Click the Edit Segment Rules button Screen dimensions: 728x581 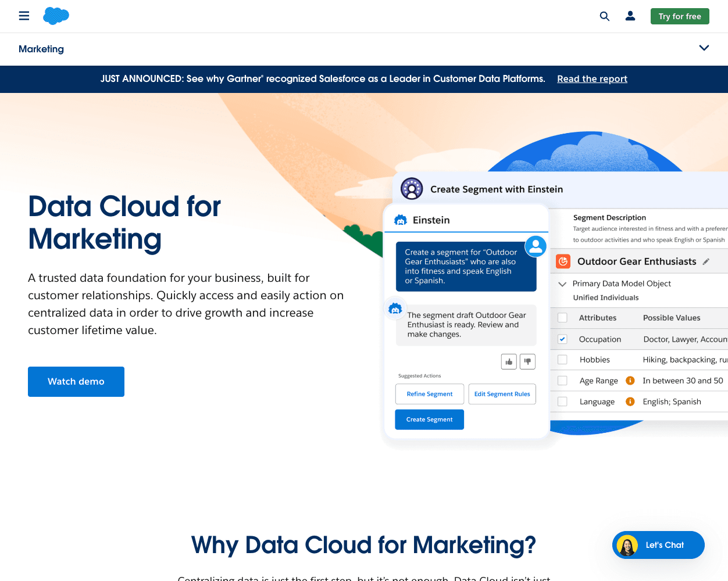pyautogui.click(x=502, y=394)
